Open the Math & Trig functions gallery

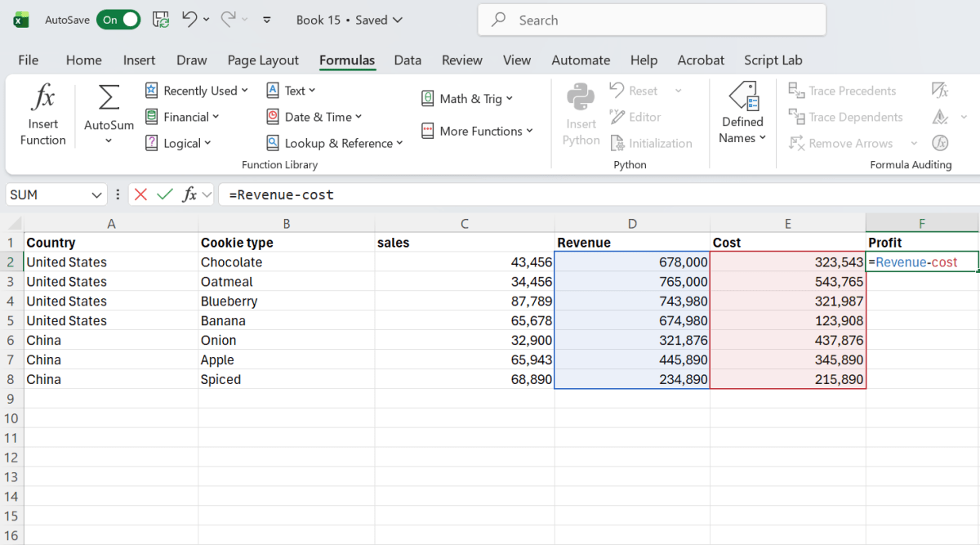467,98
